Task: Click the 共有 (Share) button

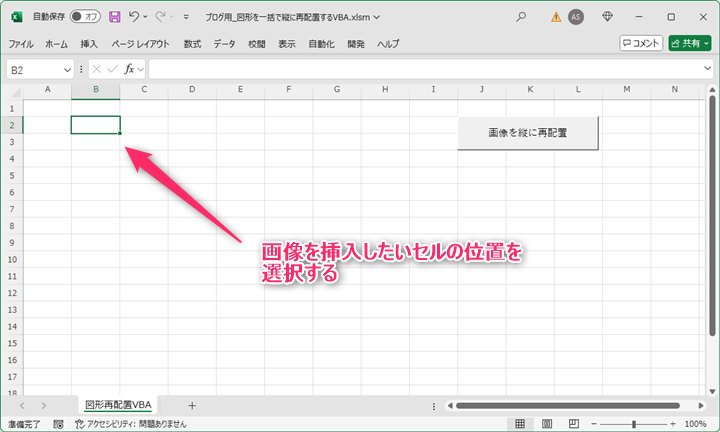Action: [x=689, y=43]
